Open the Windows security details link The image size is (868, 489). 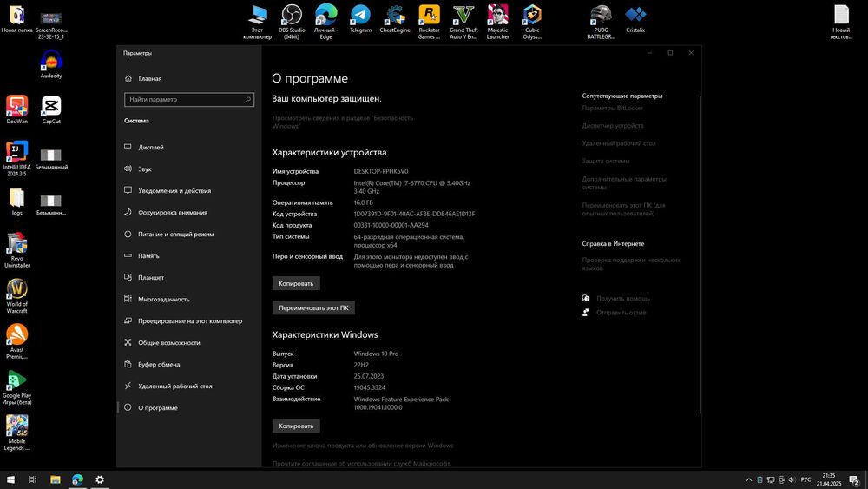343,122
